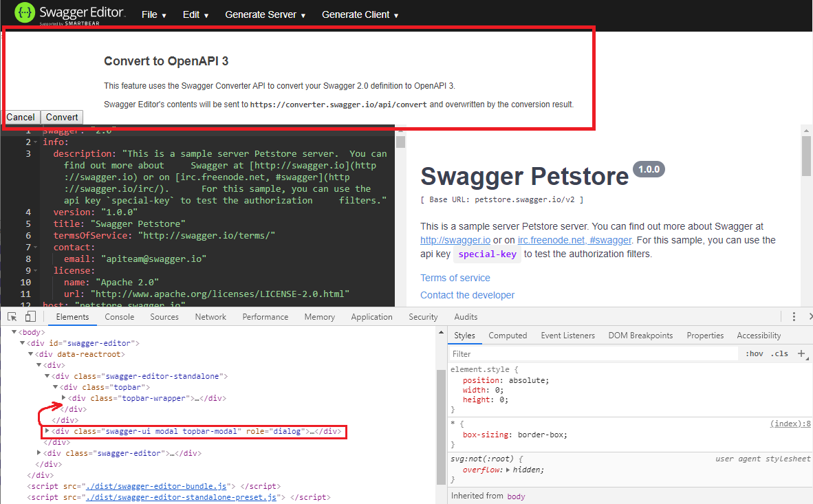Viewport: 813px width, 504px height.
Task: Open the Sources tab
Action: coord(164,317)
